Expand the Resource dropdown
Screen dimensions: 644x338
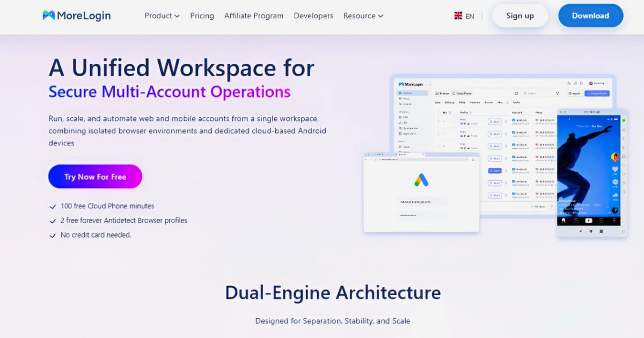tap(363, 16)
